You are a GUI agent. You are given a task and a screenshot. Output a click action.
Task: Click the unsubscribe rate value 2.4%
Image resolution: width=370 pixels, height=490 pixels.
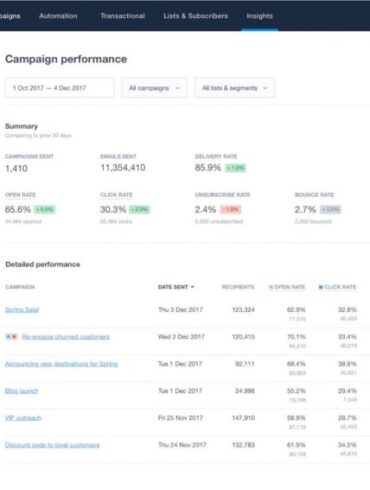pos(206,209)
